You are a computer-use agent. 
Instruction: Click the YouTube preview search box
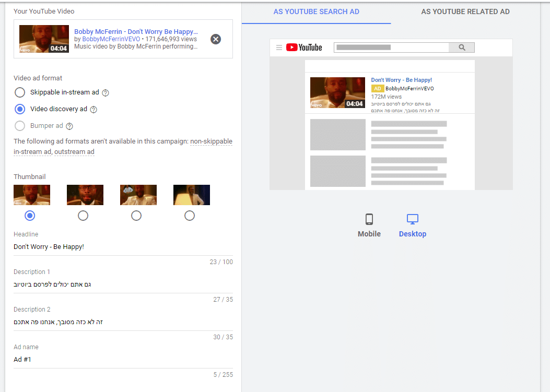tap(391, 47)
